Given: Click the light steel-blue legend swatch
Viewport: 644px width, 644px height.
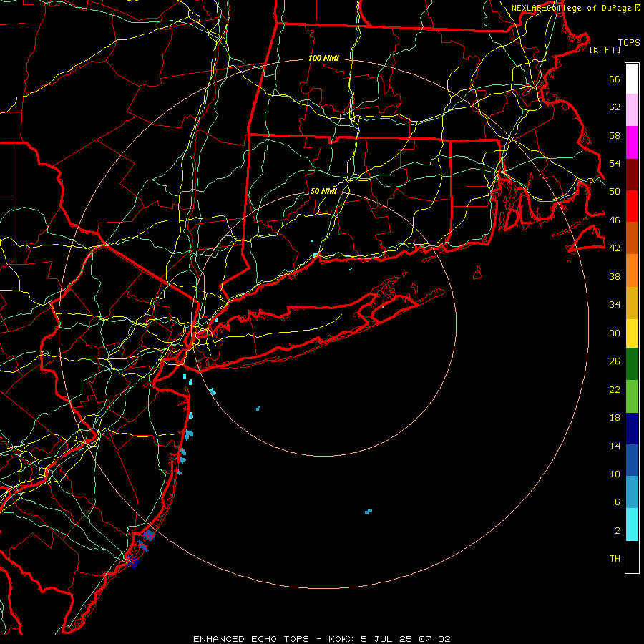Looking at the screenshot, I should coord(632,492).
